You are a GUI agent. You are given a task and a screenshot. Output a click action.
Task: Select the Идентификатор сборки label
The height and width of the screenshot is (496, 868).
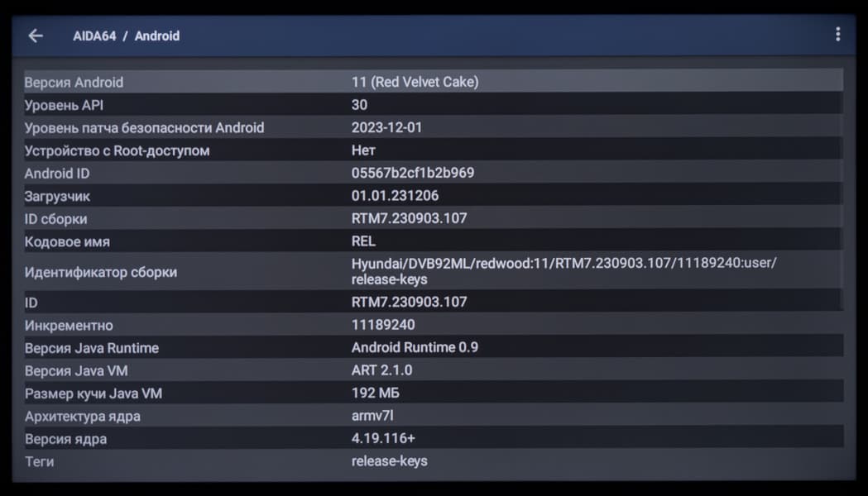coord(101,272)
